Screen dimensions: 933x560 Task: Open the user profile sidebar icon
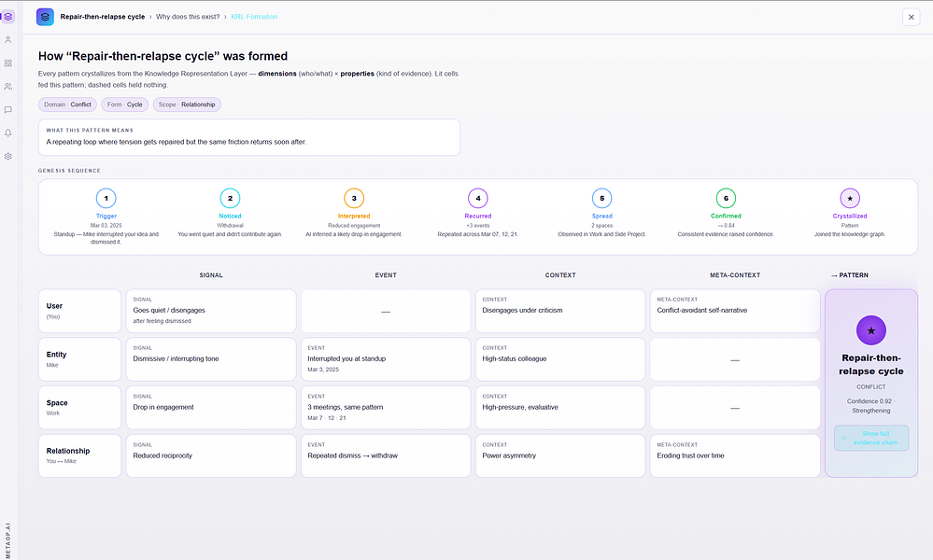click(8, 40)
